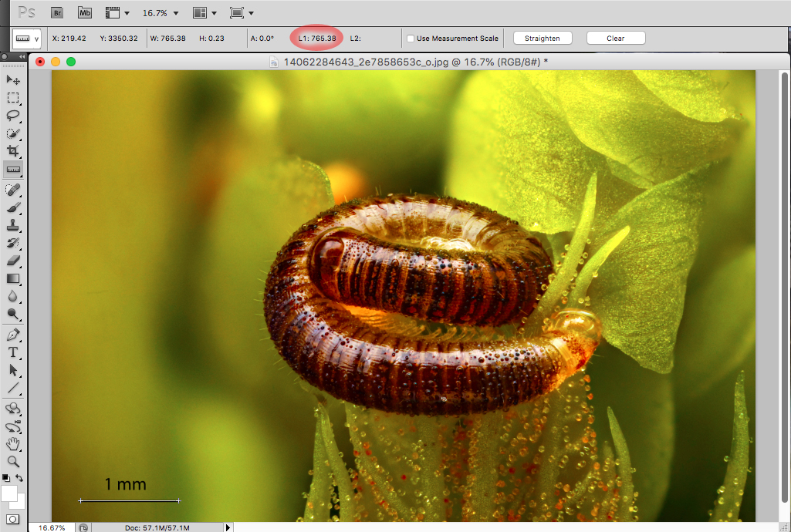
Task: Select the Eraser tool
Action: click(x=13, y=261)
